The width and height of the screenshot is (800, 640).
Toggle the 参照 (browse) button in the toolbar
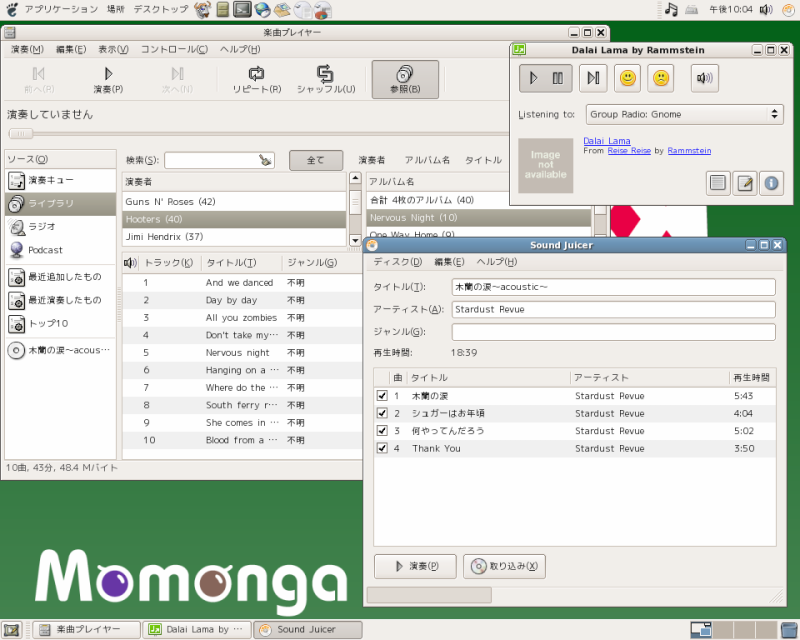click(405, 80)
